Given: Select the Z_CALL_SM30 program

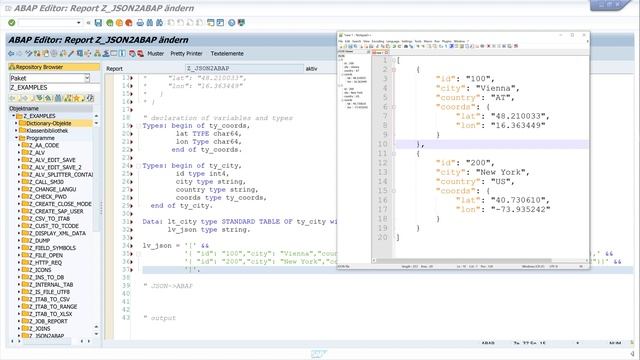Looking at the screenshot, I should pyautogui.click(x=46, y=182).
